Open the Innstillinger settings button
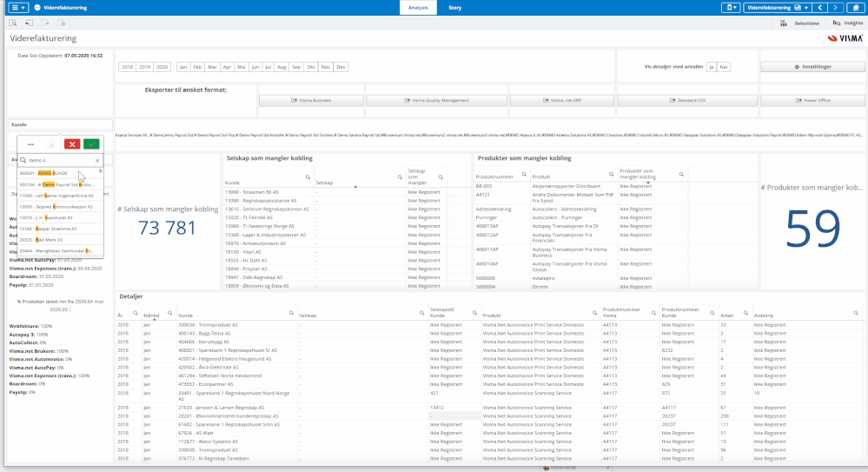The image size is (868, 472). [812, 67]
